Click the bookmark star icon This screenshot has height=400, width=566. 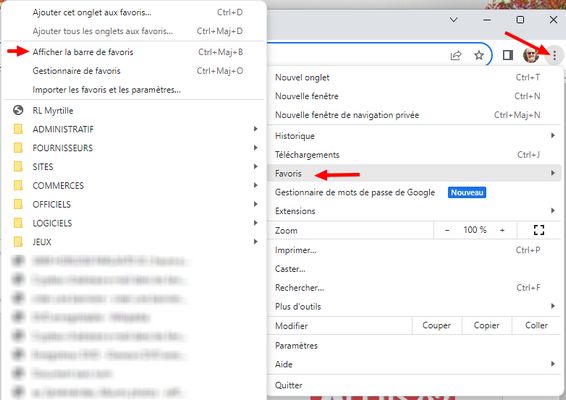(x=479, y=55)
